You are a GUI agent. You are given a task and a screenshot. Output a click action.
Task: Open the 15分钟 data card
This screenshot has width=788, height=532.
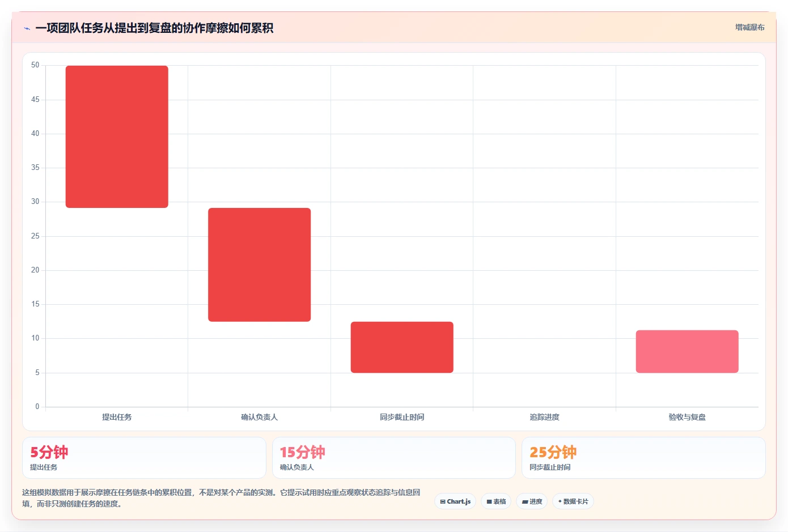(394, 458)
